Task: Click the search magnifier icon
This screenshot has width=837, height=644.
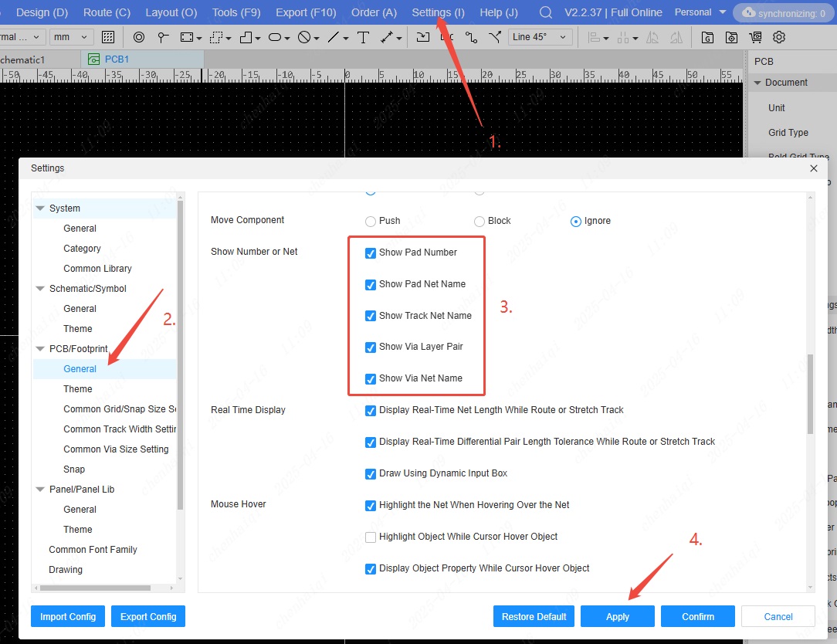Action: pyautogui.click(x=546, y=12)
